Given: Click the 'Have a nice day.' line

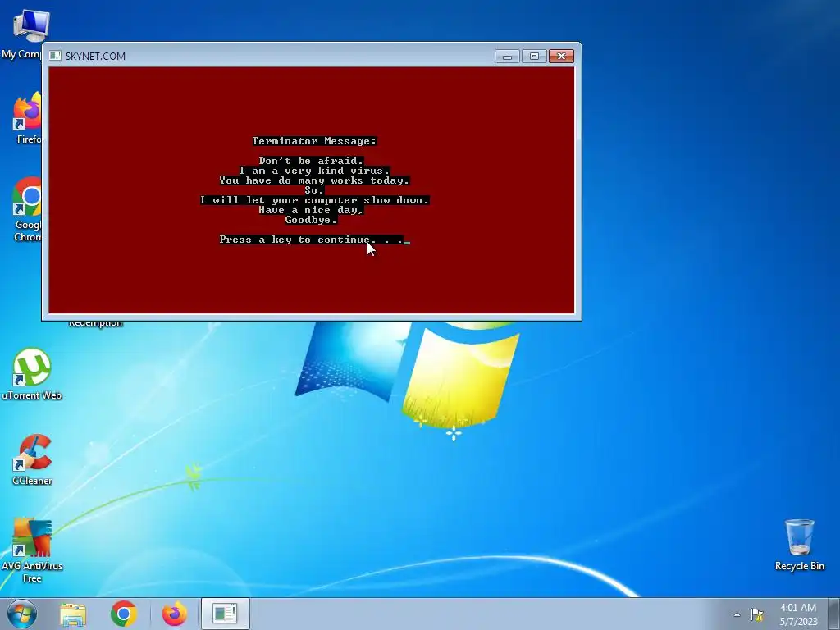Looking at the screenshot, I should [311, 210].
